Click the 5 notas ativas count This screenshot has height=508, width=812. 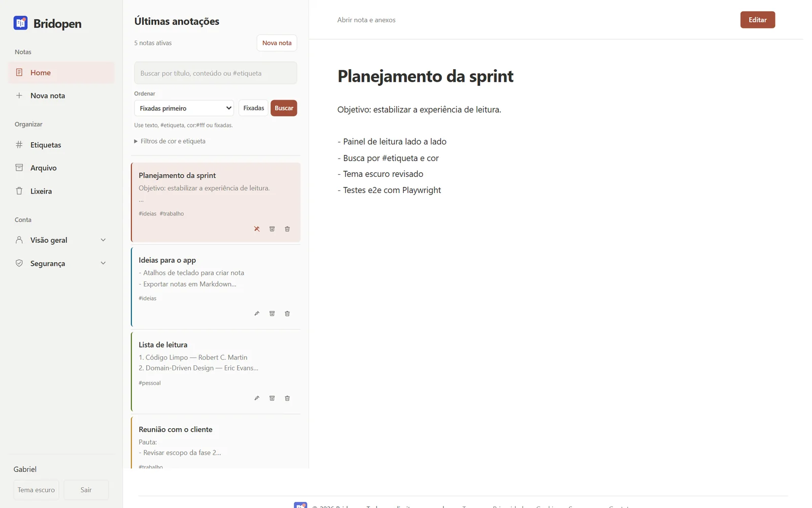[x=153, y=43]
